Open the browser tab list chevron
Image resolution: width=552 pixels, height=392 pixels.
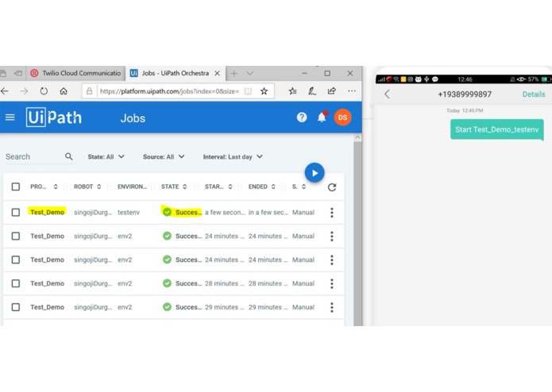point(250,74)
